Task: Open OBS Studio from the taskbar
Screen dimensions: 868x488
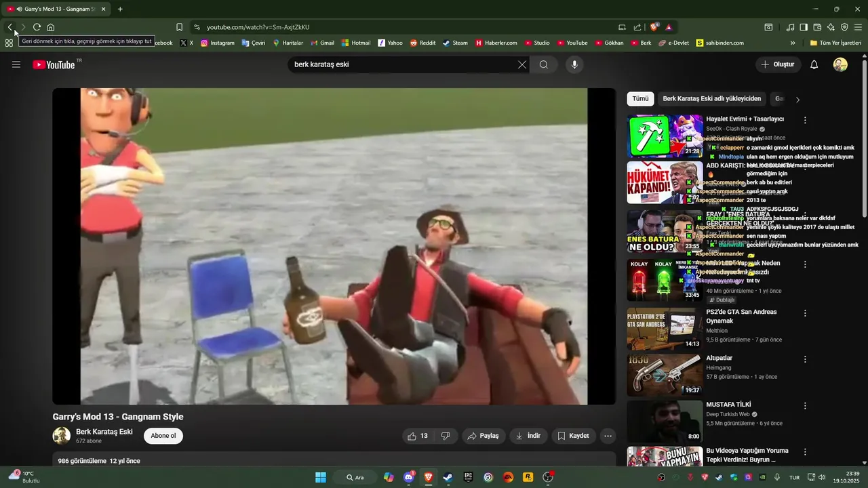Action: click(x=548, y=477)
